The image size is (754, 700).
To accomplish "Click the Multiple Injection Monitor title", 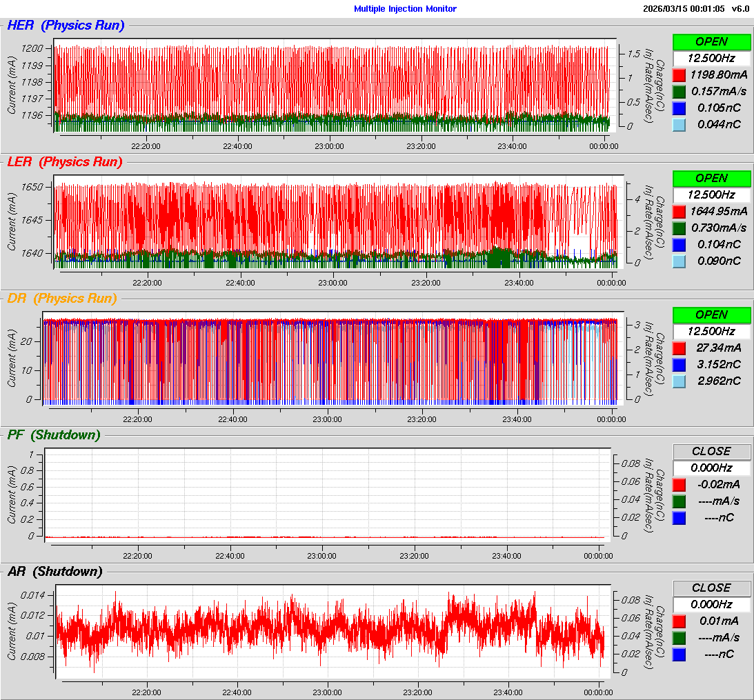I will pos(405,9).
